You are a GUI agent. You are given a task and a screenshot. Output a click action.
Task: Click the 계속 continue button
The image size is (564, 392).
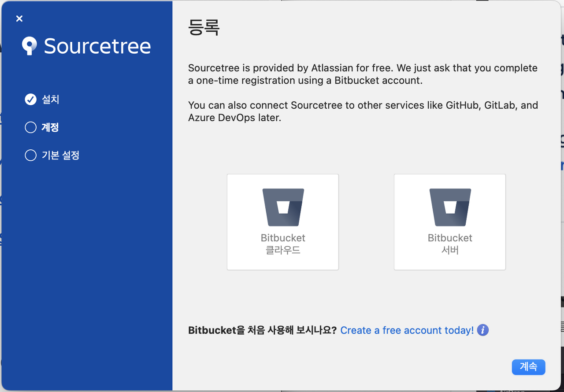[x=529, y=367]
